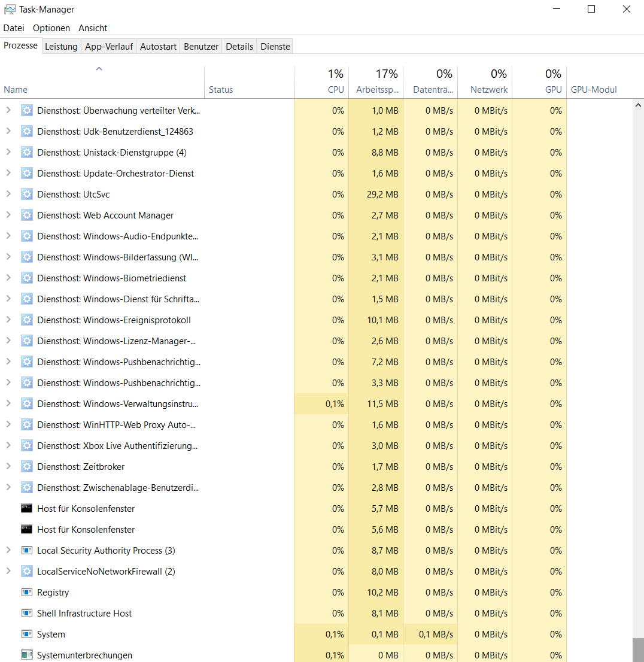644x662 pixels.
Task: Expand Diensthost: Web Account Manager
Action: pos(8,215)
